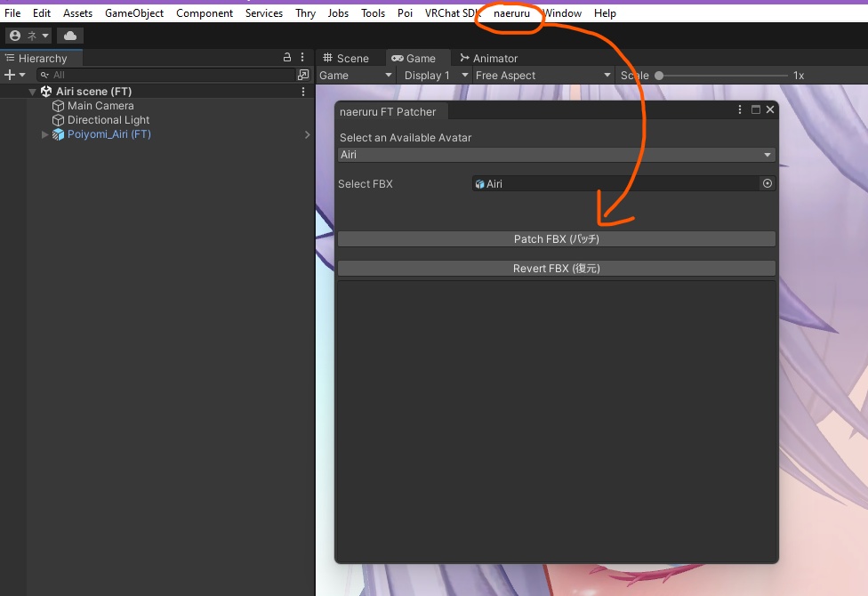
Task: Click the Main Camera icon in Hierarchy
Action: [x=58, y=105]
